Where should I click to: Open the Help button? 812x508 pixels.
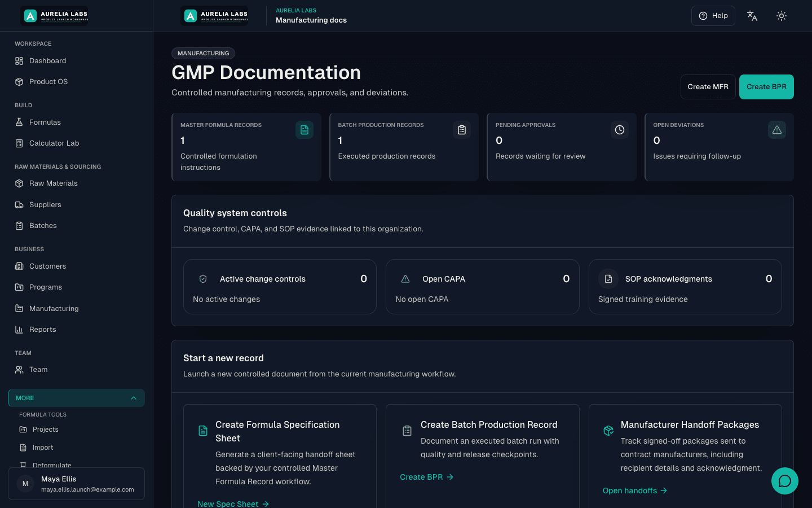click(x=713, y=16)
